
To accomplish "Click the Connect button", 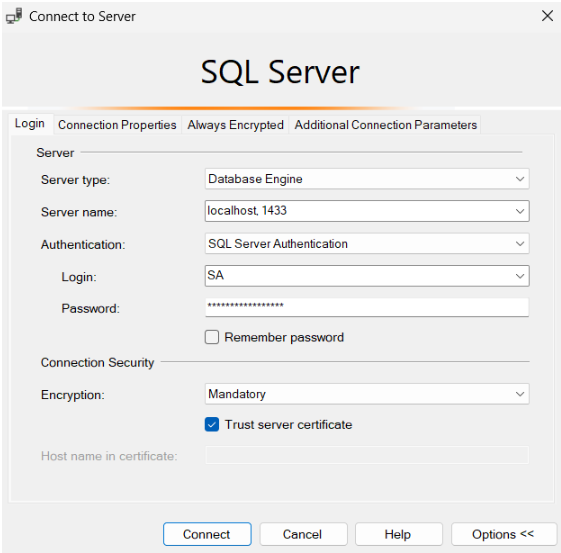I will coord(207,534).
